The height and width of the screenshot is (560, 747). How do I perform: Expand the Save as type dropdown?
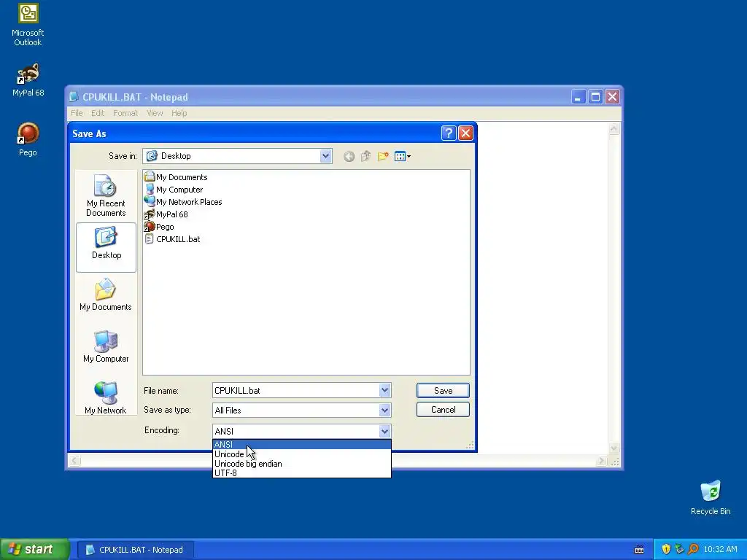385,410
